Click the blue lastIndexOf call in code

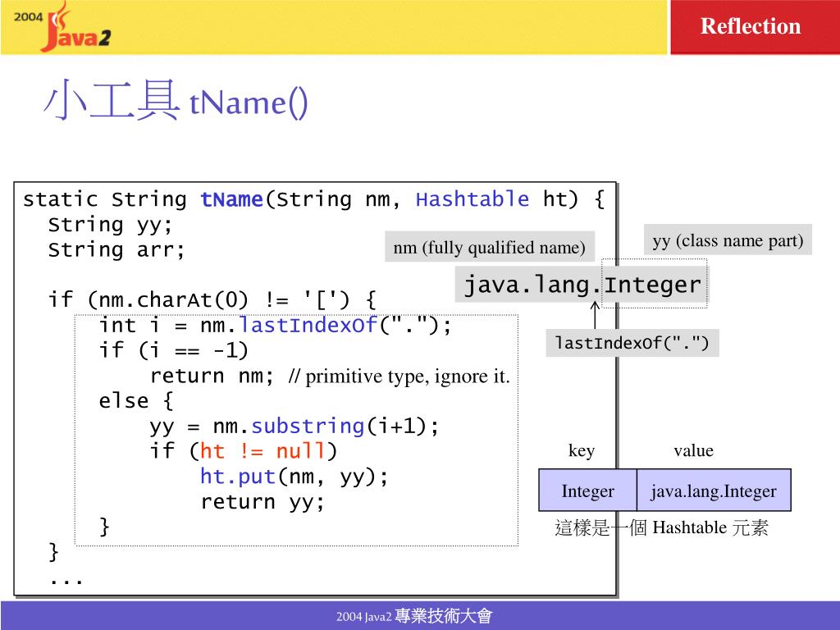308,325
